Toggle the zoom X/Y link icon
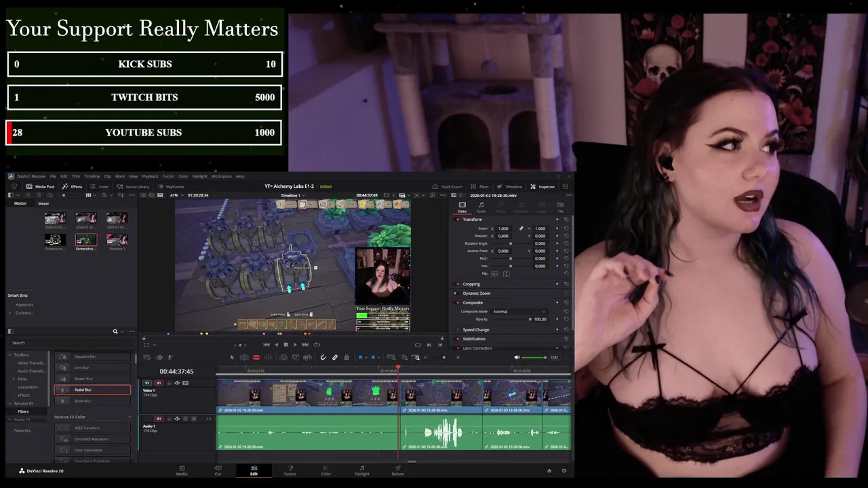Screen dimensions: 868x488 (521, 228)
